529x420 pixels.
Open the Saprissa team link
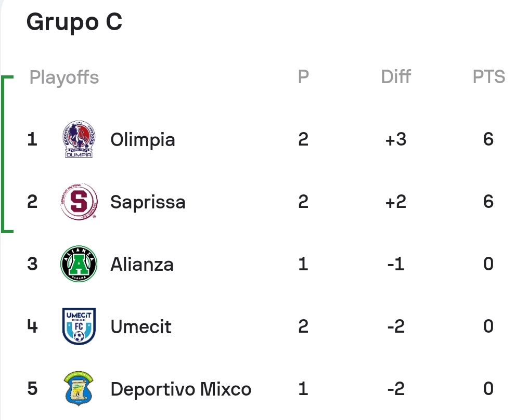tap(148, 202)
